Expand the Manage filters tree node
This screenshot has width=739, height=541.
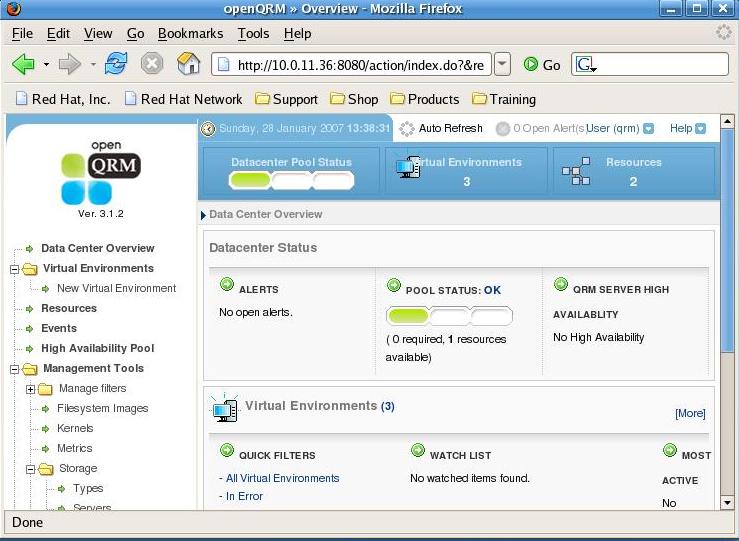click(30, 389)
